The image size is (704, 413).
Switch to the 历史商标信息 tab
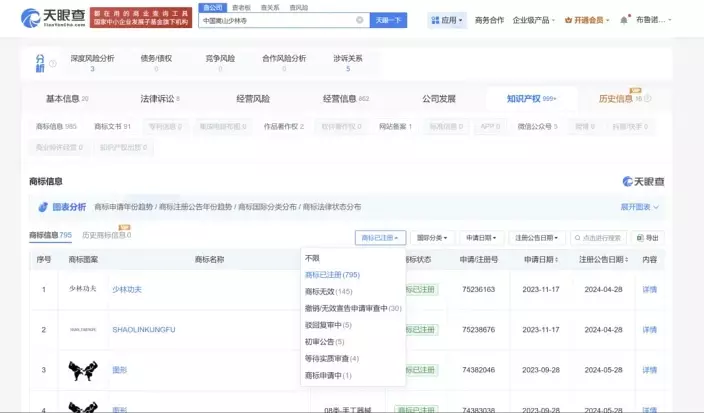click(103, 236)
